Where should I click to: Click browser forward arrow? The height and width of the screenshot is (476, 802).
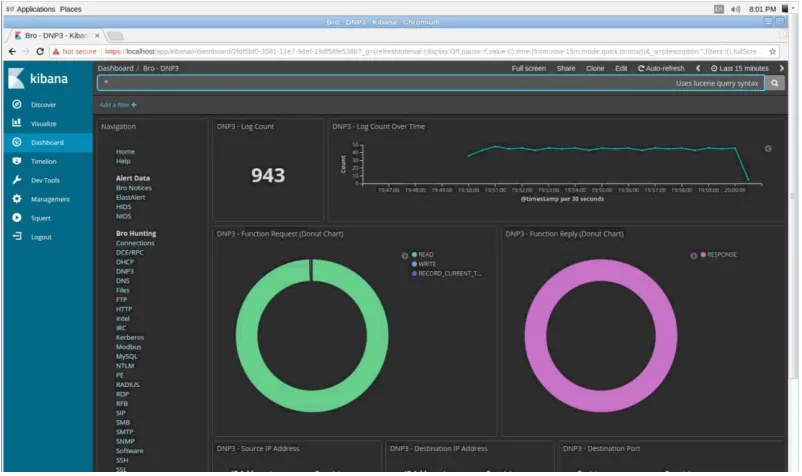[26, 51]
